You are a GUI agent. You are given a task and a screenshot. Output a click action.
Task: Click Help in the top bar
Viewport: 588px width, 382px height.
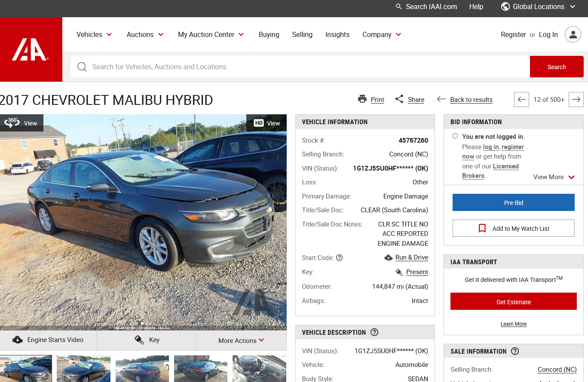pyautogui.click(x=476, y=6)
